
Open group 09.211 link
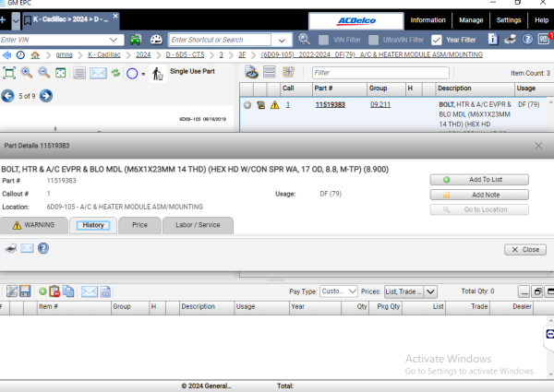click(380, 105)
